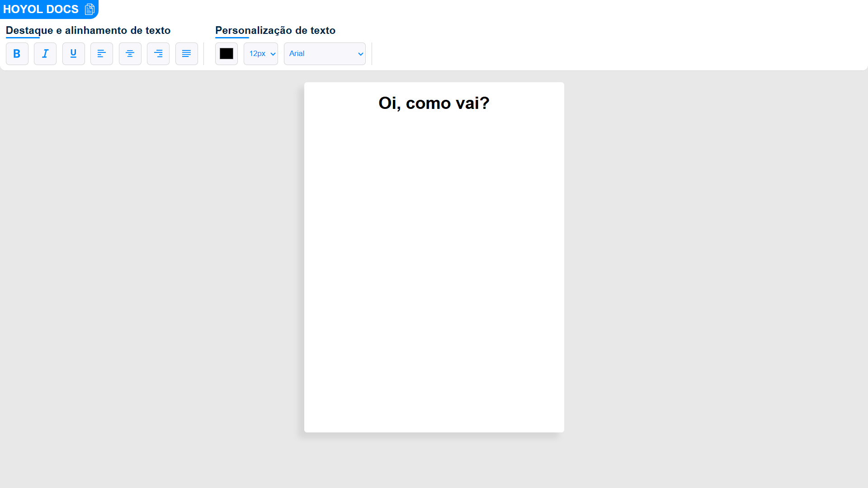Open the Arial font family dropdown

point(325,54)
